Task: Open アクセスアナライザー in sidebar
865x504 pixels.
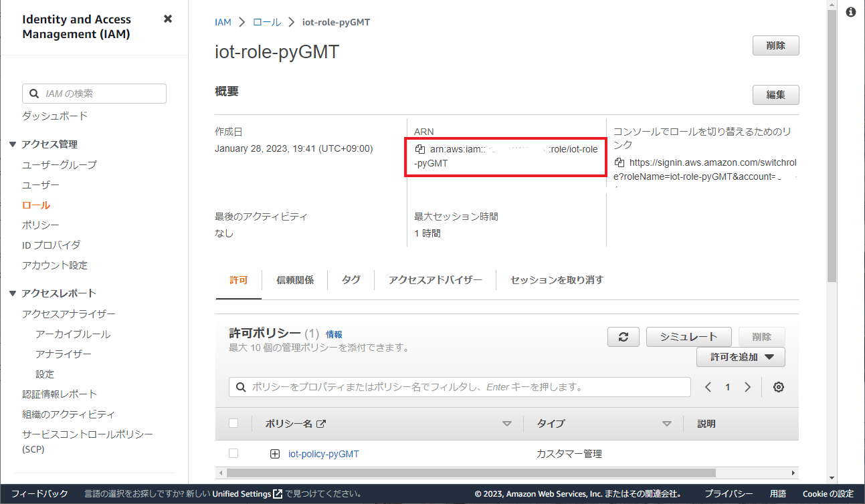Action: tap(69, 313)
